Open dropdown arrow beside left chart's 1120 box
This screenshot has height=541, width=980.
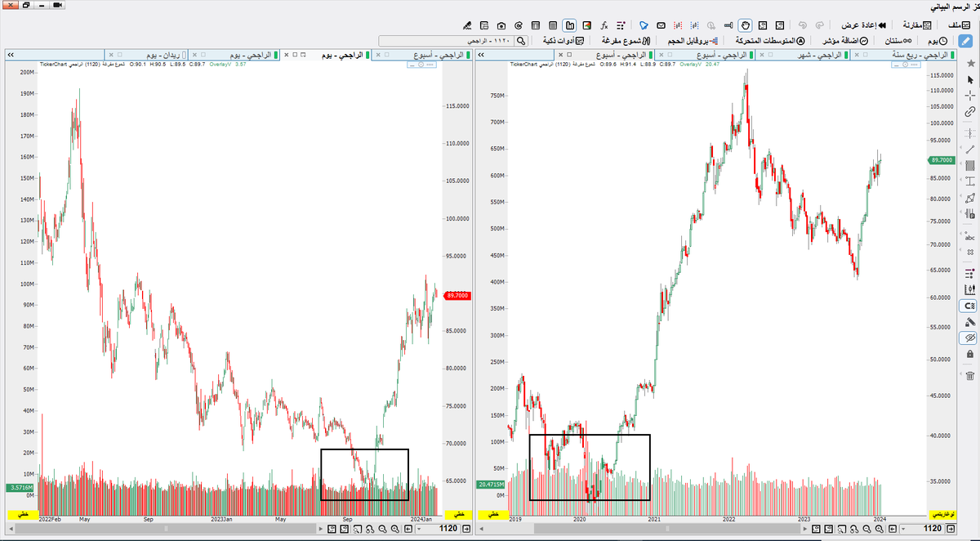(419, 528)
